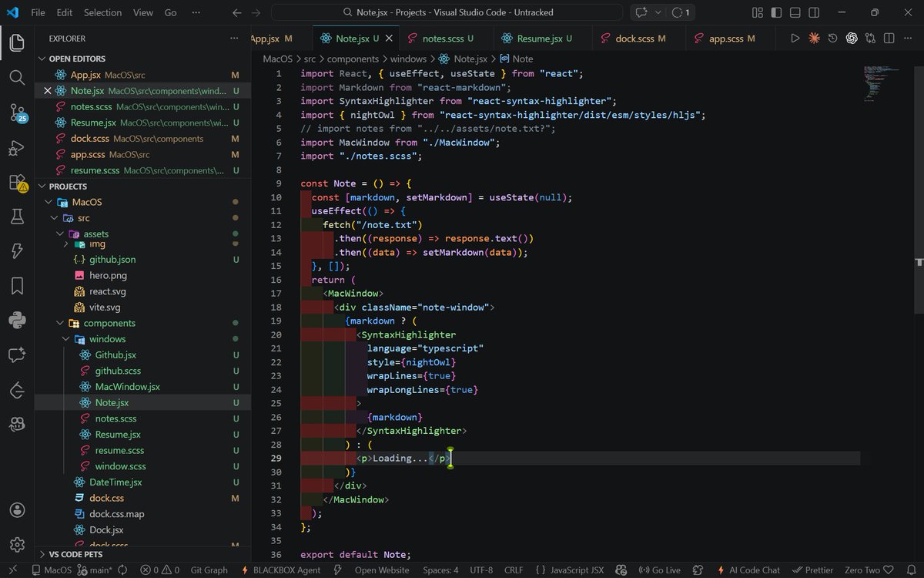
Task: Click the open changes compare icon
Action: (x=870, y=39)
